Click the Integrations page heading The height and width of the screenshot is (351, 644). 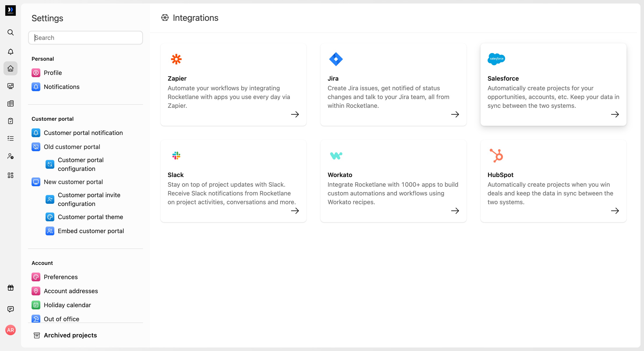(x=195, y=18)
